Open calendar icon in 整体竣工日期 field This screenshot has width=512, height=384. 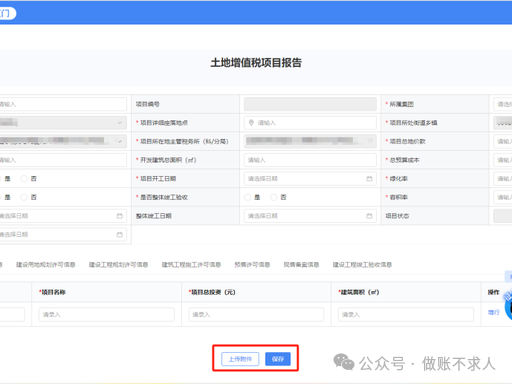(x=369, y=216)
